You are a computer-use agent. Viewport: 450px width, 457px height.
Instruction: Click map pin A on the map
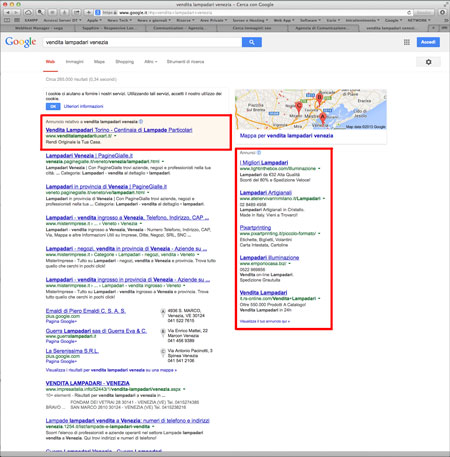tap(322, 118)
